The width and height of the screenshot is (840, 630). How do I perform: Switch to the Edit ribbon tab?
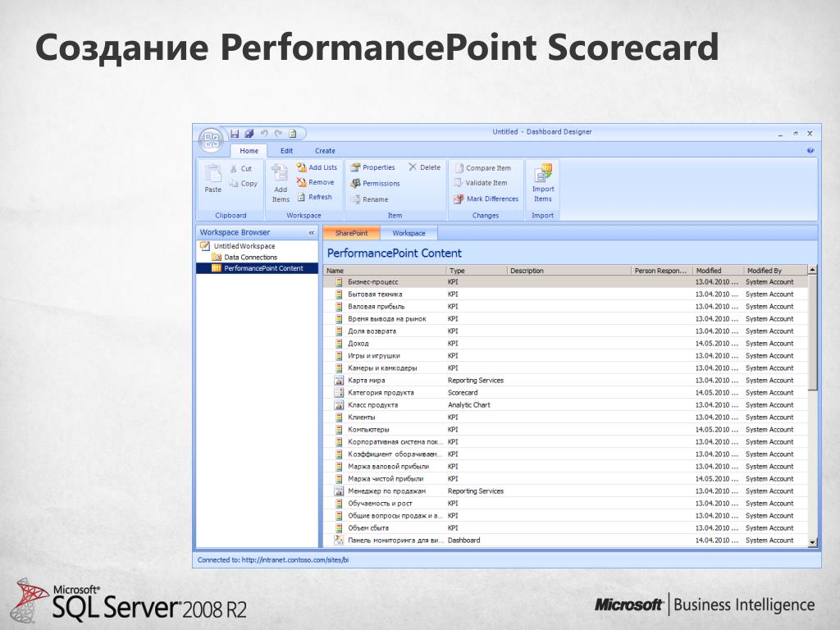coord(286,151)
